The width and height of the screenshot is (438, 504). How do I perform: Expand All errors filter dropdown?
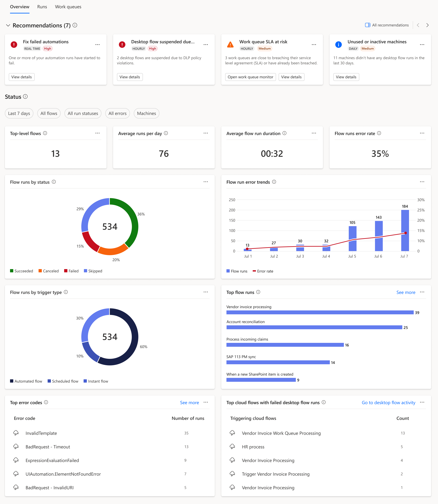pyautogui.click(x=118, y=113)
